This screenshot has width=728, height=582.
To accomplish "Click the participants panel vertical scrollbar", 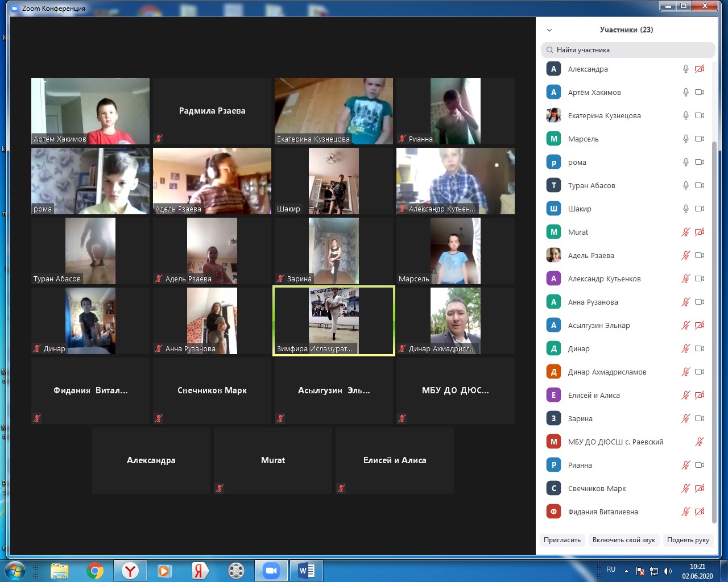I will 714,330.
